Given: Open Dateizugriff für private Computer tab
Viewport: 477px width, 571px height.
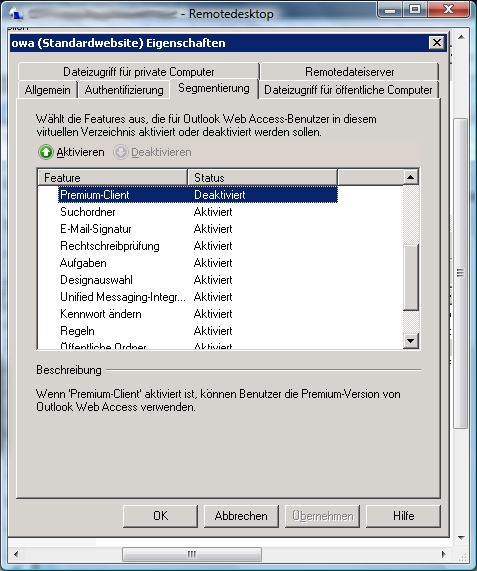Looking at the screenshot, I should (139, 72).
